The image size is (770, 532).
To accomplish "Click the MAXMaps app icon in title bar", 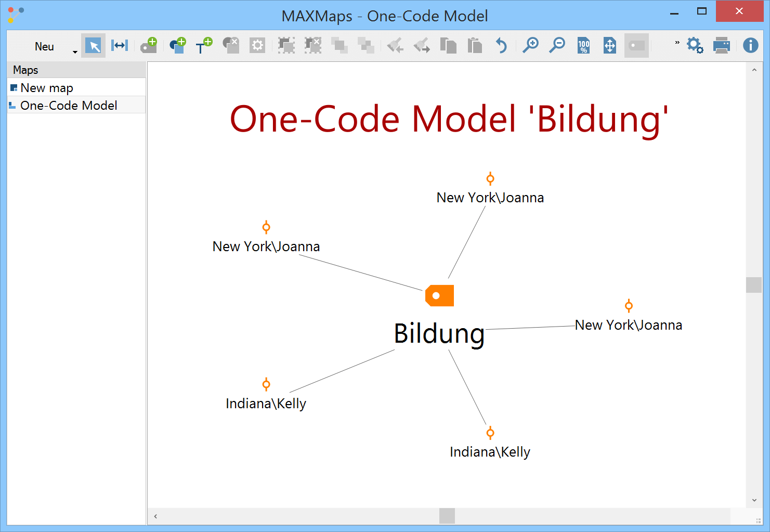I will pos(16,15).
